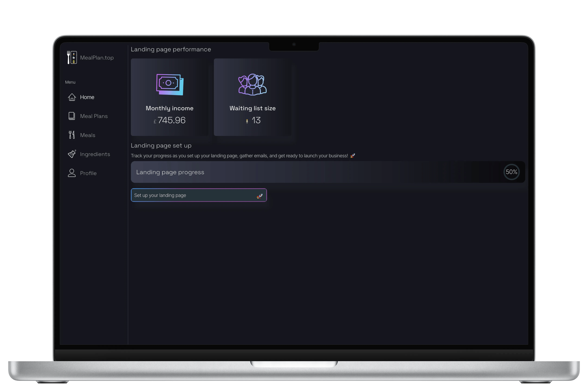Click the Meals cutlery icon
Image resolution: width=588 pixels, height=387 pixels.
tap(72, 135)
